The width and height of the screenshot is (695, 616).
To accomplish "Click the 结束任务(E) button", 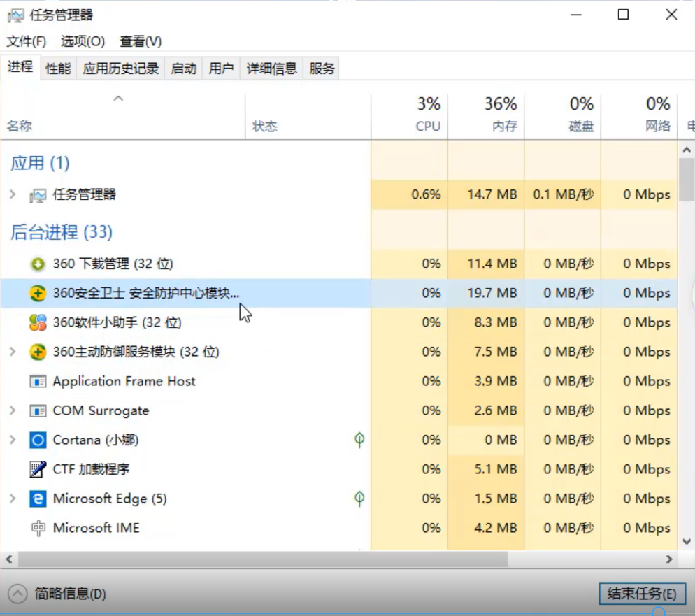I will pos(641,594).
